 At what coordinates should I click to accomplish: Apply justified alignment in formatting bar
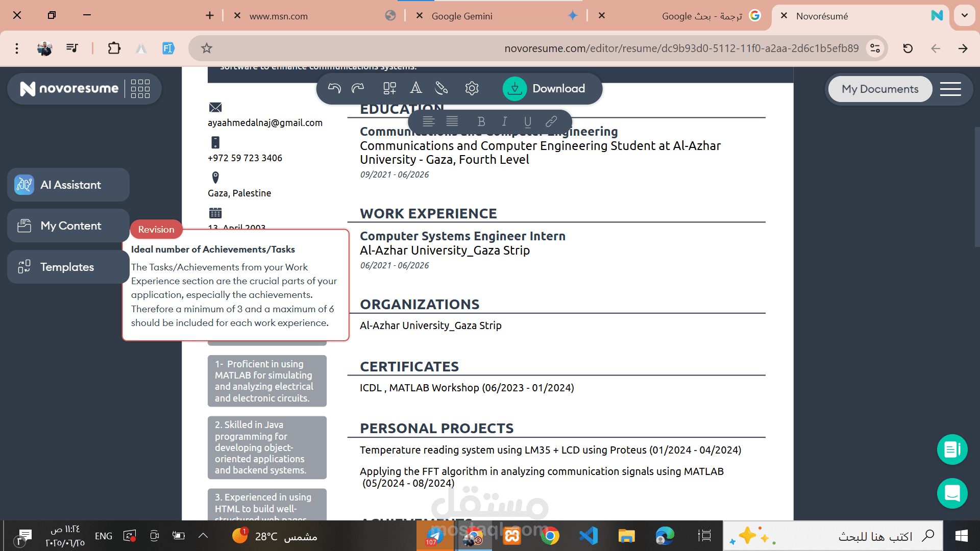452,121
